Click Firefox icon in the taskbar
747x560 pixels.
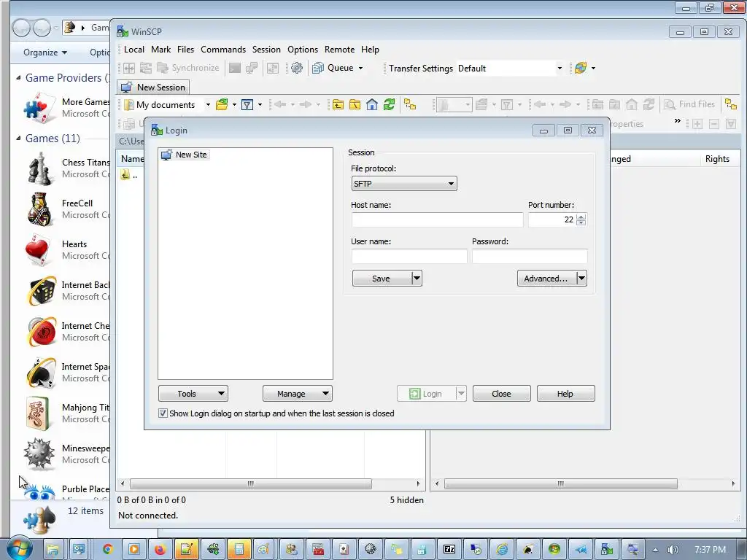(x=160, y=550)
